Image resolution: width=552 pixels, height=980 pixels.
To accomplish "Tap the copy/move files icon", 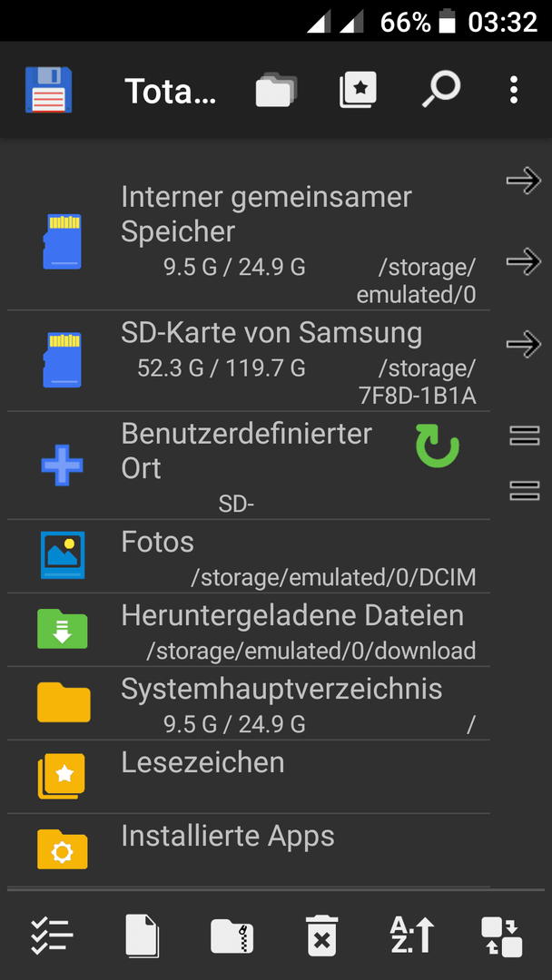I will pos(142,936).
